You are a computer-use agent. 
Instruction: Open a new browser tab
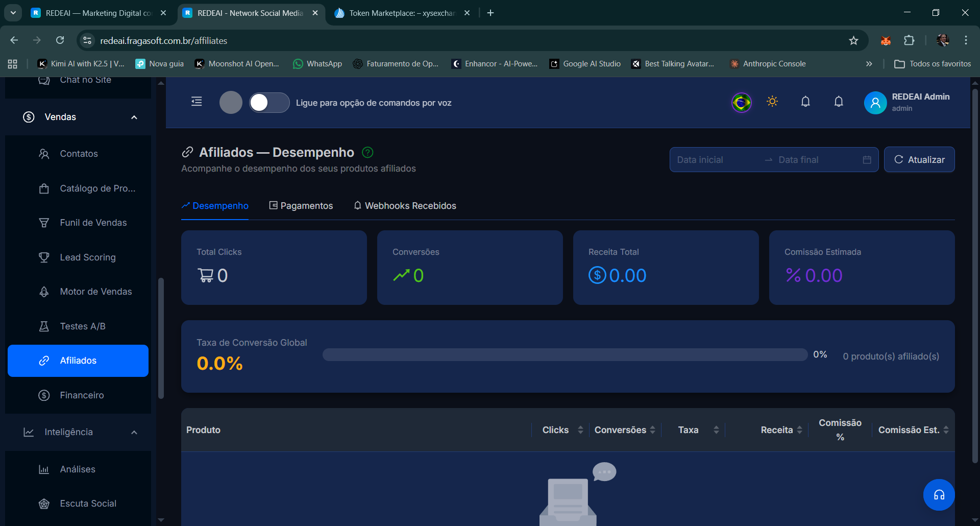[x=491, y=13]
